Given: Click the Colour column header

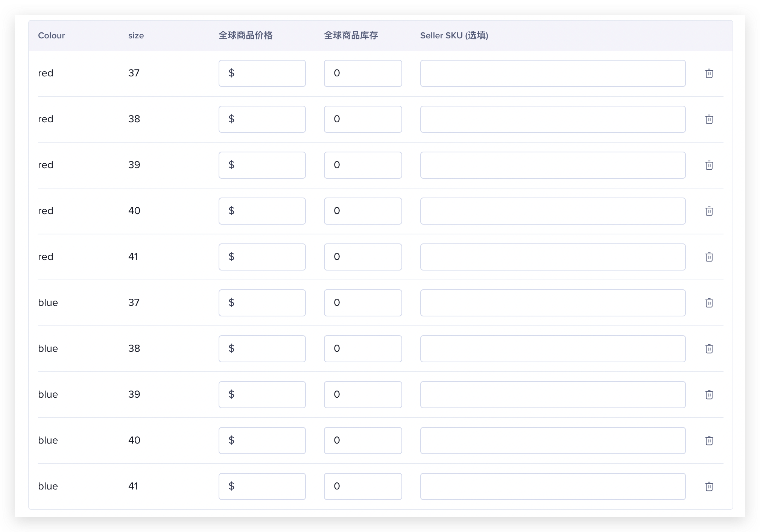Looking at the screenshot, I should coord(51,35).
